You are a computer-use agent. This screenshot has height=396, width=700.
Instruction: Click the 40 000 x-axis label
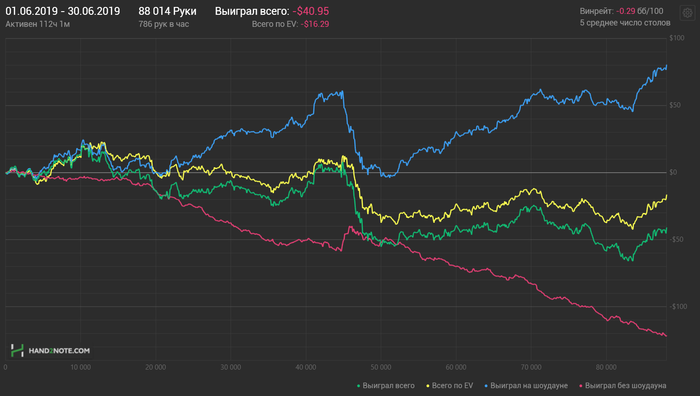tap(305, 367)
